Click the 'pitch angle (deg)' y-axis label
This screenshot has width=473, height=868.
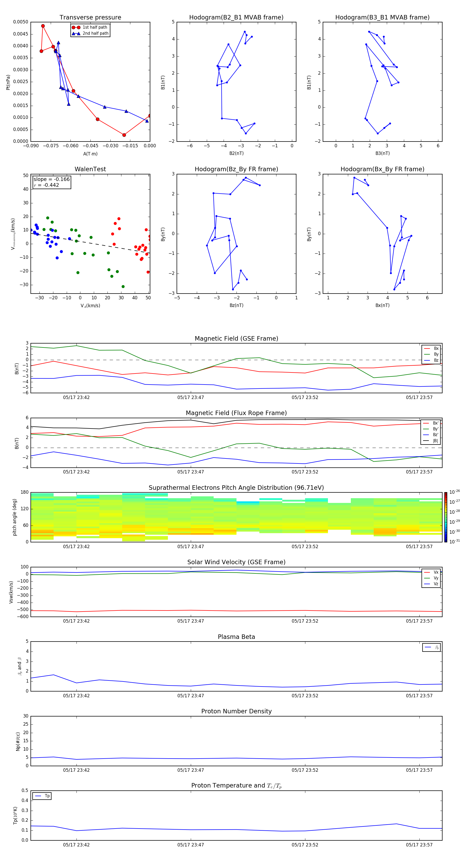14,517
